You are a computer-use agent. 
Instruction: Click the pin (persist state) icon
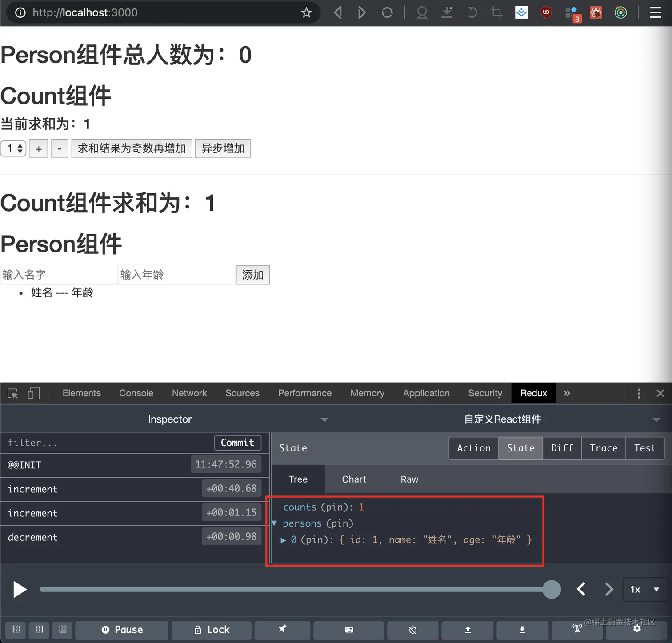282,629
